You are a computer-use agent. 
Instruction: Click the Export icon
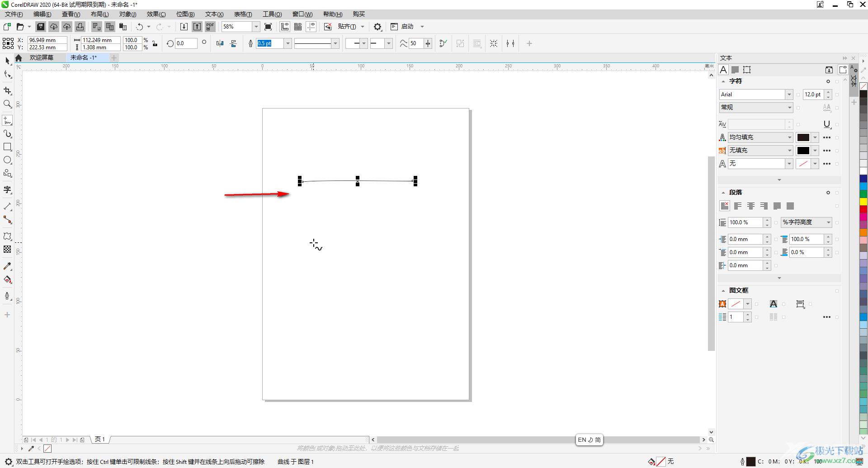point(197,27)
